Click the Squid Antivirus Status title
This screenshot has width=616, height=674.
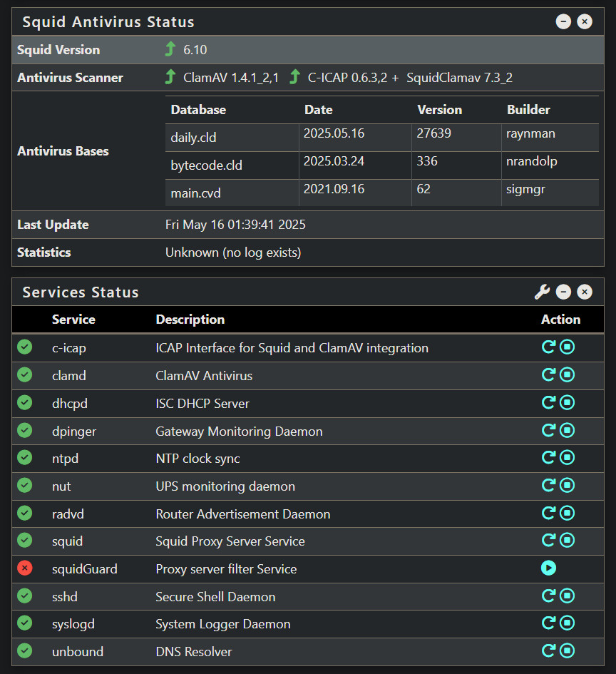[108, 22]
